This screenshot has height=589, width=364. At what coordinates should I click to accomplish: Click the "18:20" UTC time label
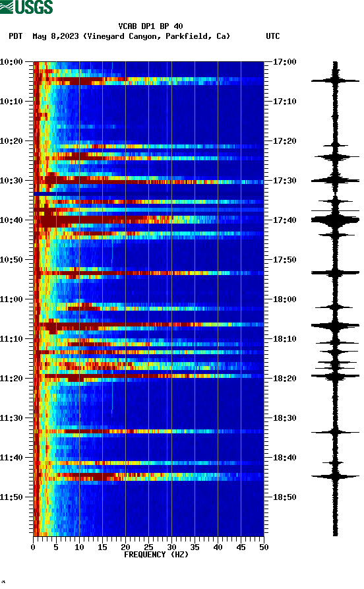[x=284, y=379]
